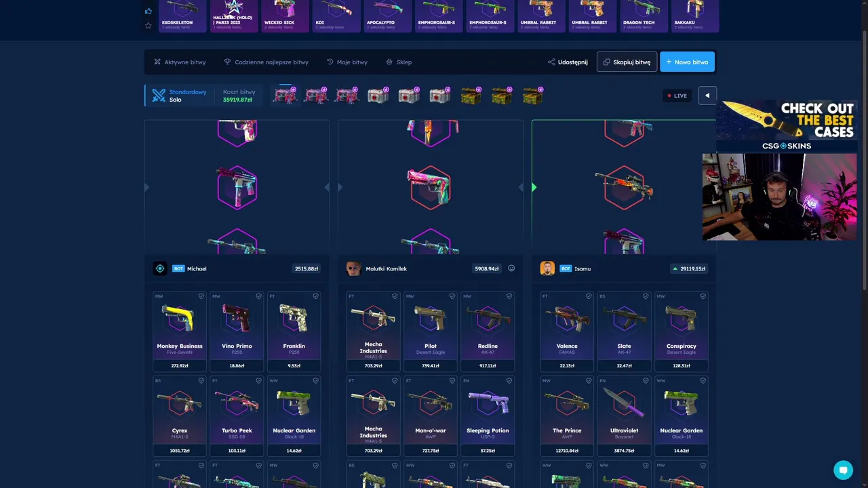Go to the Sklep tab
868x488 pixels.
(x=399, y=62)
